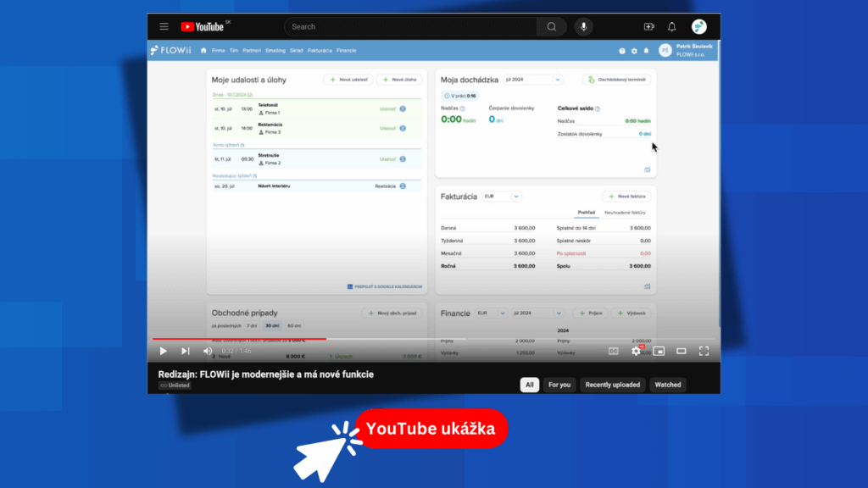The image size is (868, 488).
Task: Click the circle icon on the Reklamácia row
Action: 403,129
